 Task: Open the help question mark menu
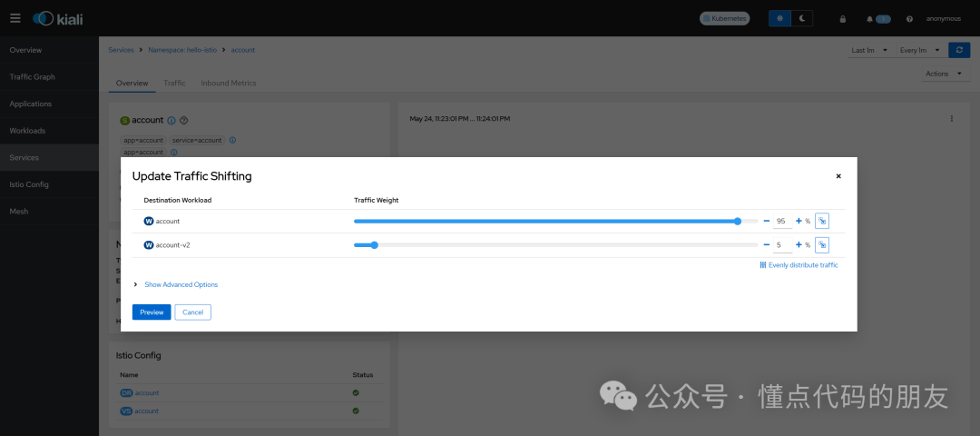click(x=909, y=19)
